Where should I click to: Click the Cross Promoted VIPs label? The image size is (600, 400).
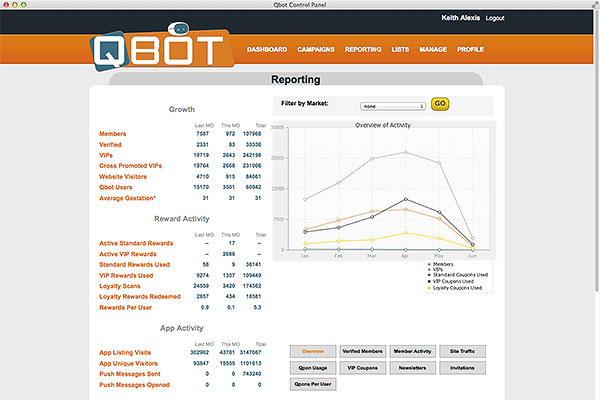point(130,166)
